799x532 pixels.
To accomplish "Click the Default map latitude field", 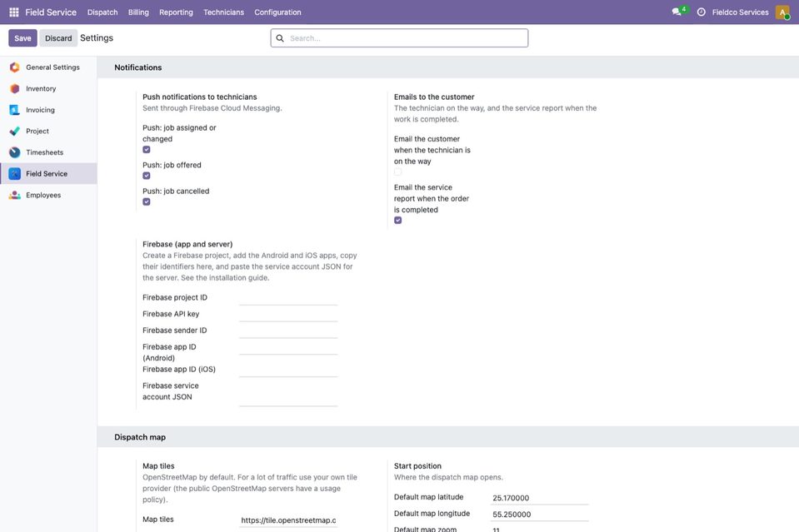I will click(x=540, y=498).
